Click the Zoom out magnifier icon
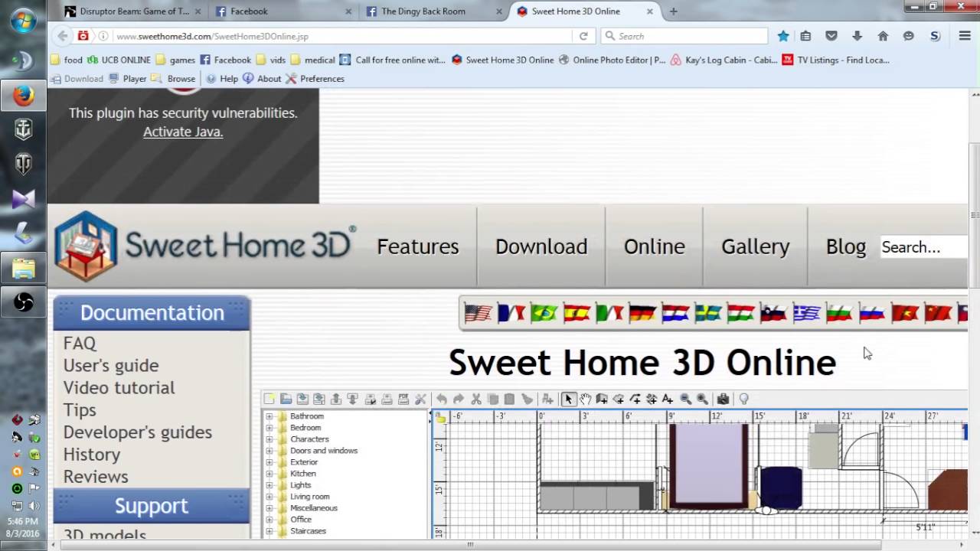 click(685, 399)
